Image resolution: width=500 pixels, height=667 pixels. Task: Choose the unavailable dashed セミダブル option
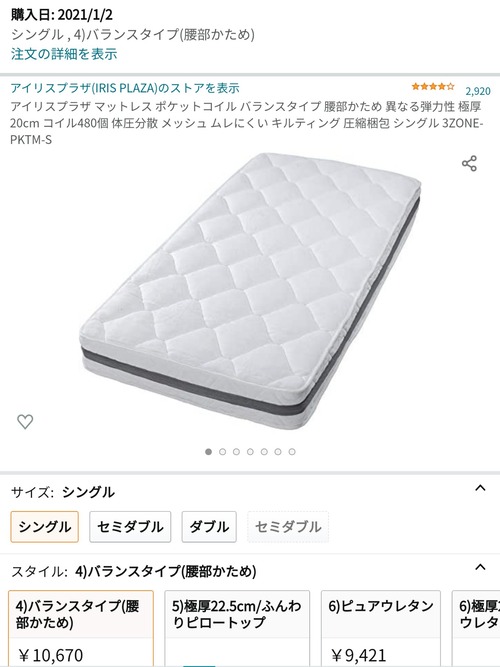(x=288, y=527)
